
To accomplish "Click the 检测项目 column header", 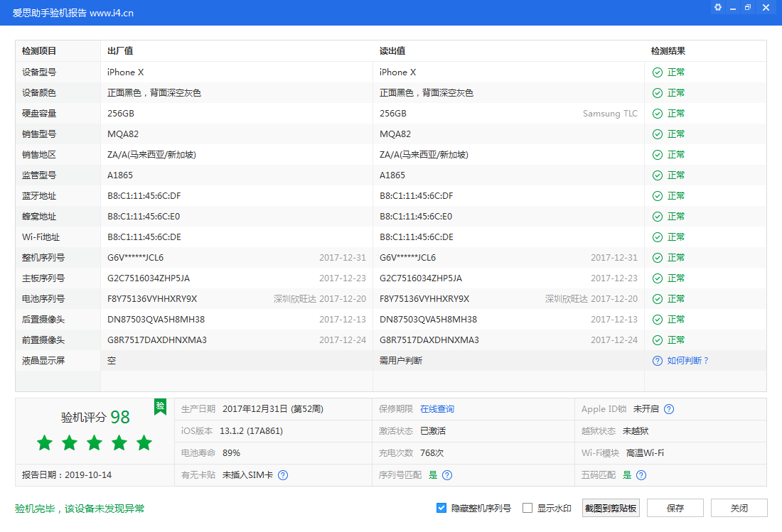I will coord(39,51).
